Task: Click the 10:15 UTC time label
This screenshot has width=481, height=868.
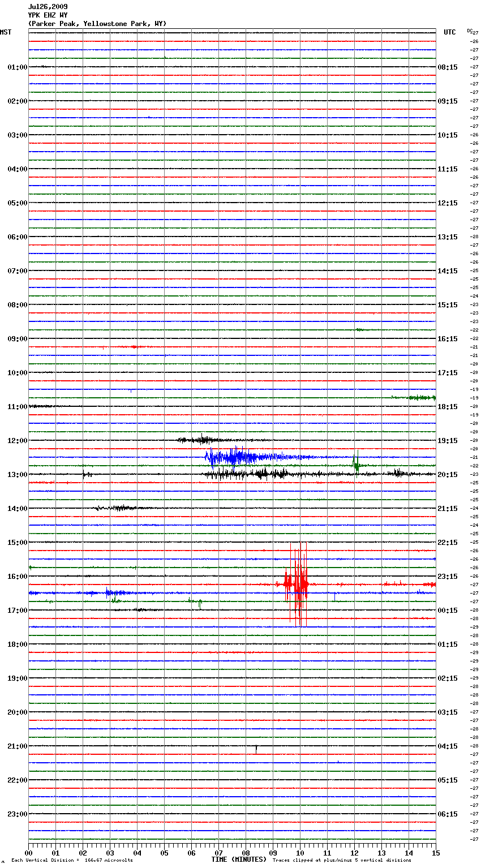Action: pyautogui.click(x=448, y=135)
